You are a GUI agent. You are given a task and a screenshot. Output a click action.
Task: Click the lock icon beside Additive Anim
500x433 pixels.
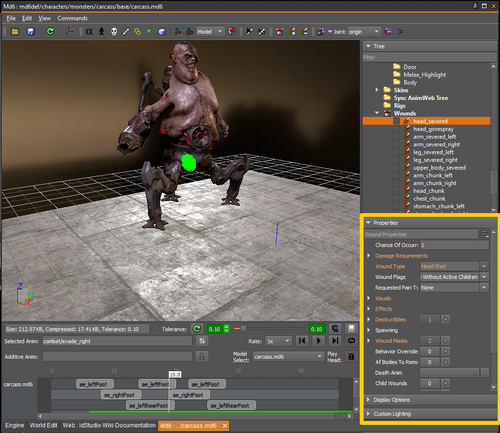pos(202,356)
